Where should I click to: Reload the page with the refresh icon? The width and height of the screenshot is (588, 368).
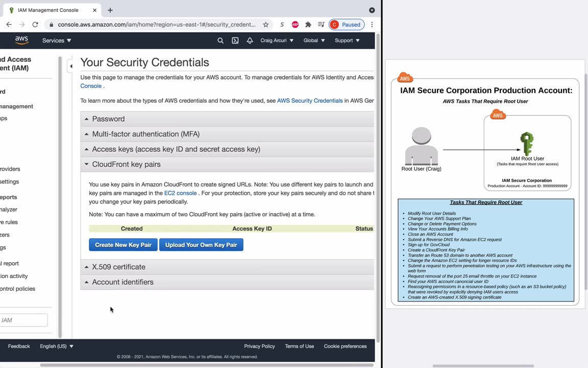(35, 25)
